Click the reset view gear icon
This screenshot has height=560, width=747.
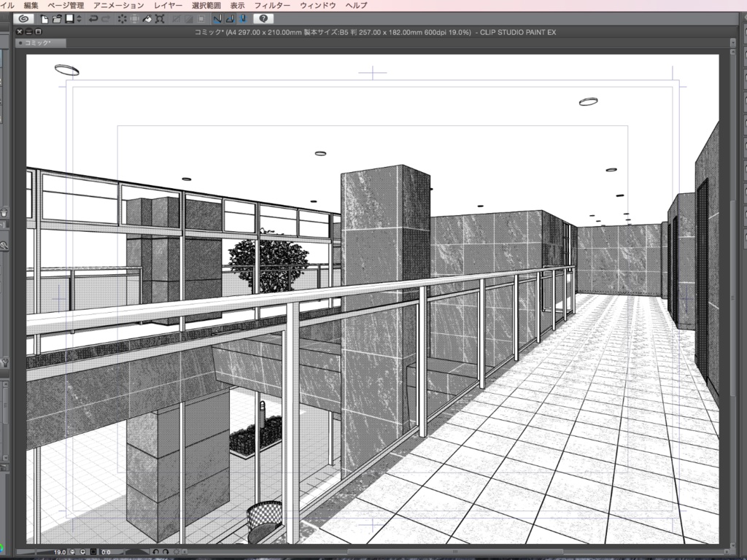pos(177,552)
